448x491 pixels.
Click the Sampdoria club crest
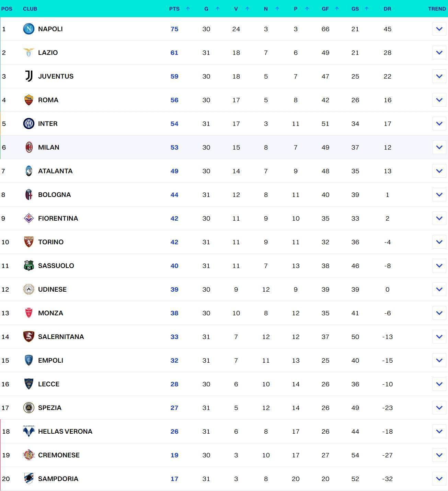29,479
